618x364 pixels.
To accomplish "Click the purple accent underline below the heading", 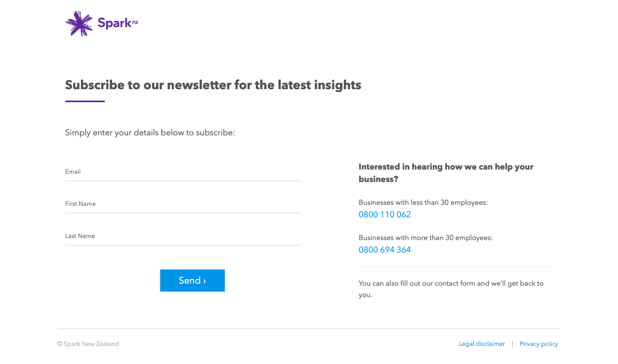I will pyautogui.click(x=85, y=101).
